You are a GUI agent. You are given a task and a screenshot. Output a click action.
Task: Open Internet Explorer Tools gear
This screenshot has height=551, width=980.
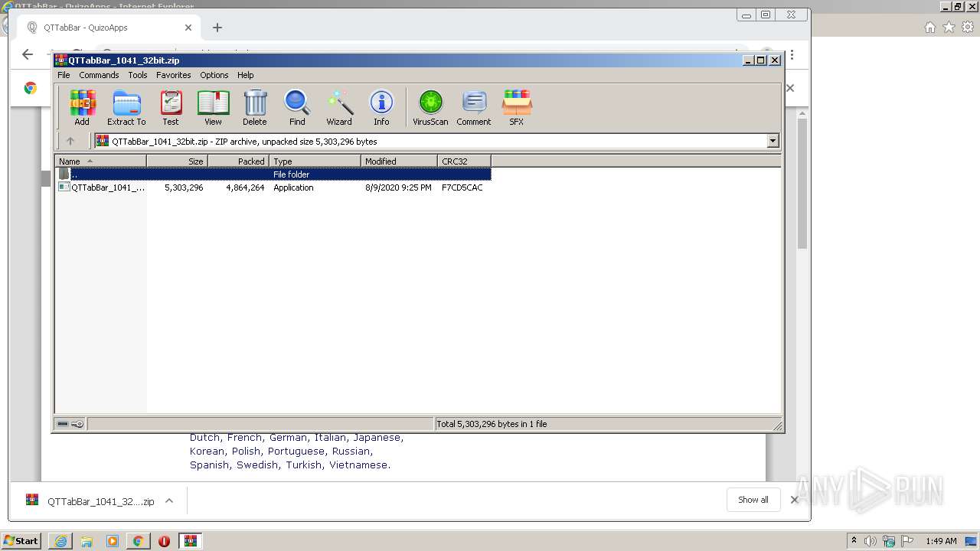968,28
